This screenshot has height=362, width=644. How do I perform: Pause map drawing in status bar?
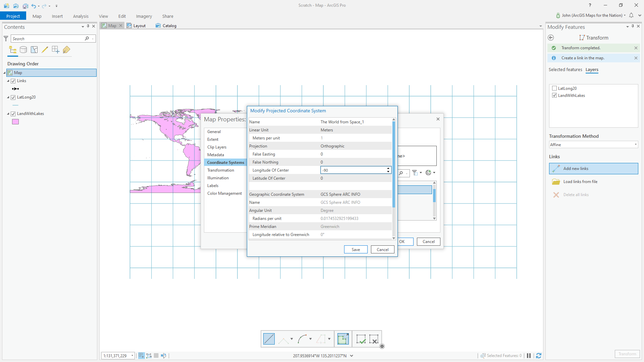tap(529, 356)
